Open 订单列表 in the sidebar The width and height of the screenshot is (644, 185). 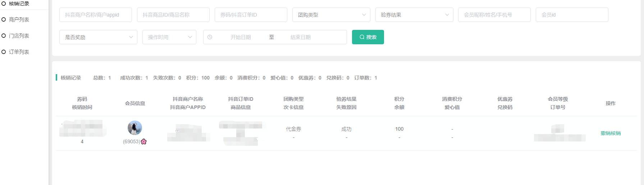tap(19, 52)
